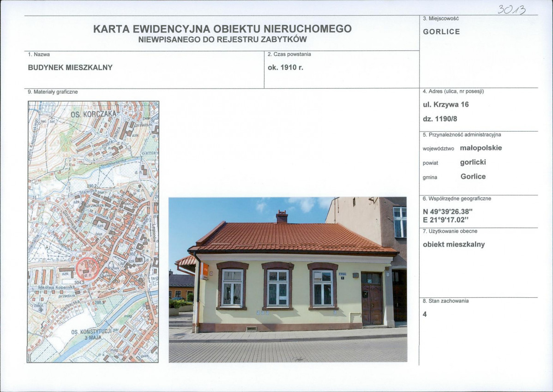Click the orange sign on the building corner
553x392 pixels.
tap(204, 271)
